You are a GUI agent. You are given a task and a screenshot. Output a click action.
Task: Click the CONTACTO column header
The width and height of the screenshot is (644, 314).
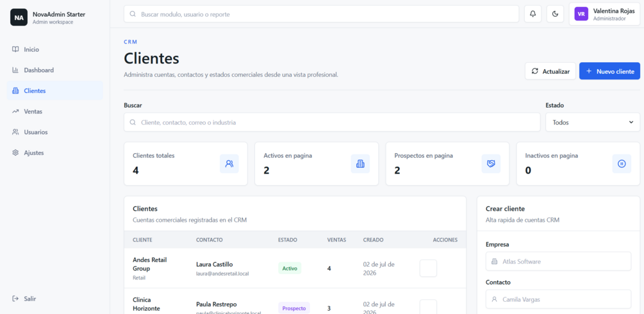210,240
